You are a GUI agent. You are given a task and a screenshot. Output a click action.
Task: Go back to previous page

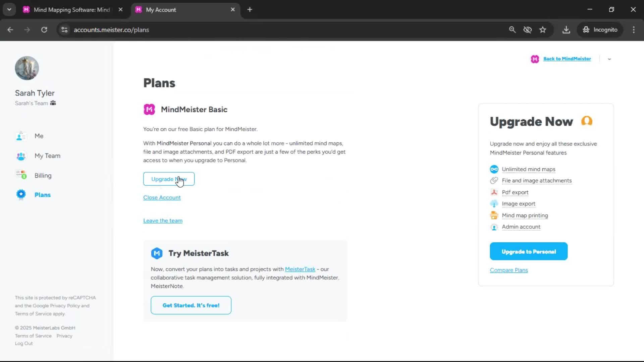[10, 30]
